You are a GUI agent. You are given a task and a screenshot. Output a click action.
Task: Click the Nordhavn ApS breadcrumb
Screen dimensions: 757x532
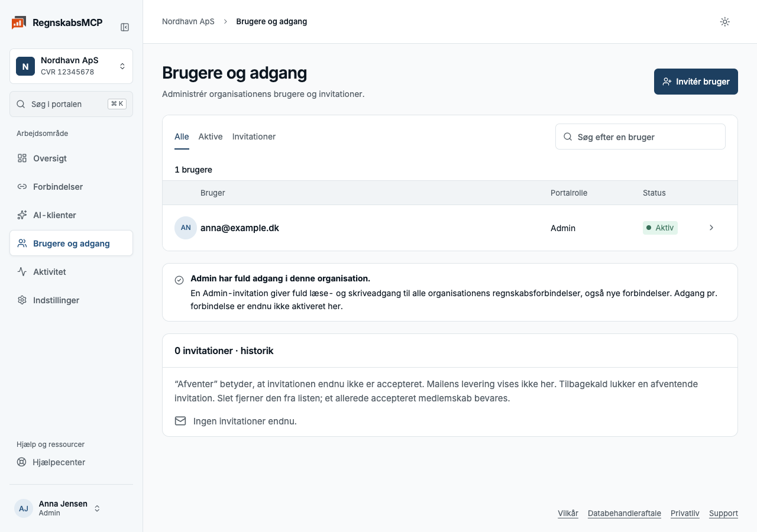coord(188,22)
